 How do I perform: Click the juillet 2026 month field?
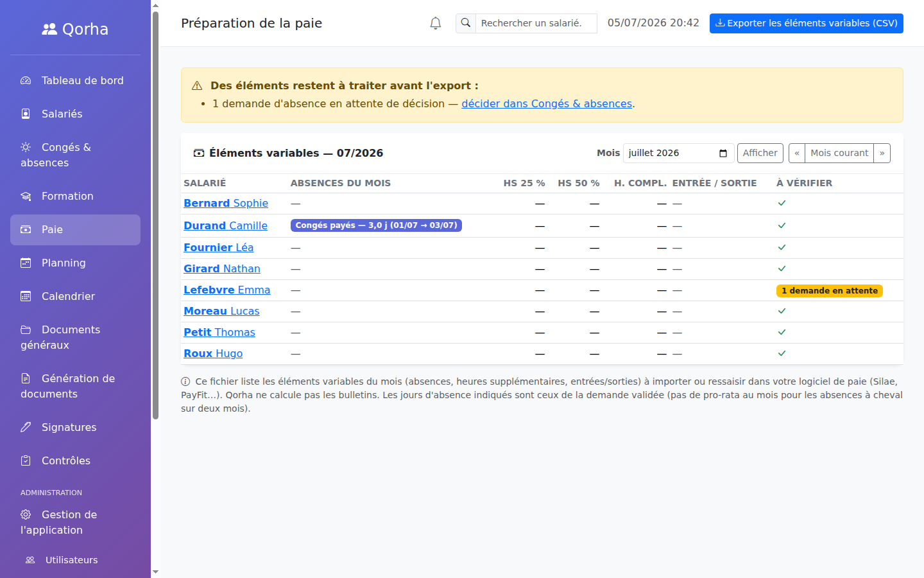pos(678,153)
